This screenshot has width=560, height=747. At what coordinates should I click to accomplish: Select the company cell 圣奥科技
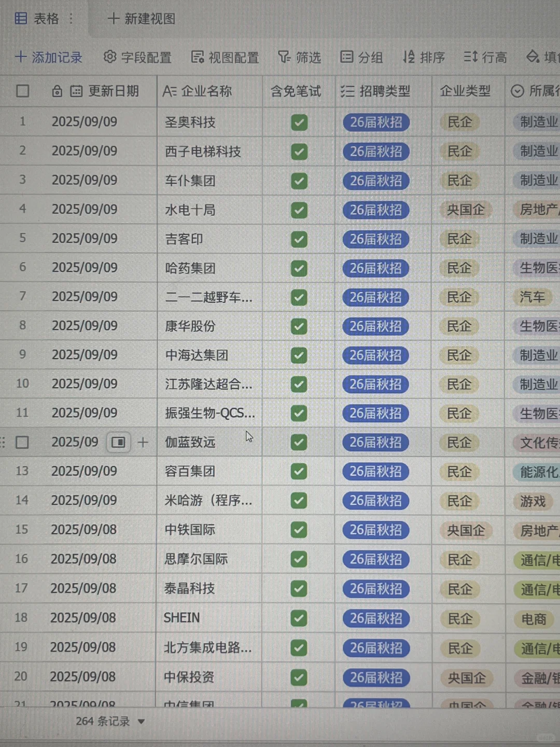[x=209, y=122]
